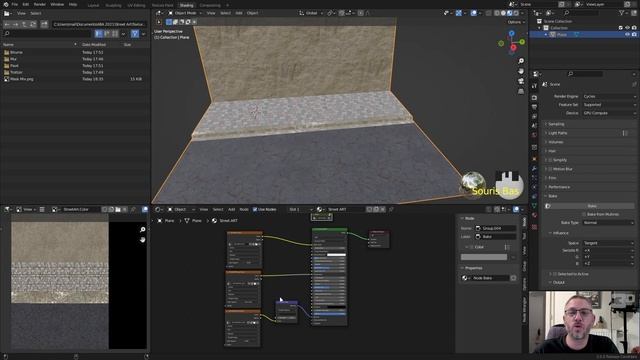Click the viewport pan hand gizmo
The width and height of the screenshot is (640, 360).
[x=521, y=71]
